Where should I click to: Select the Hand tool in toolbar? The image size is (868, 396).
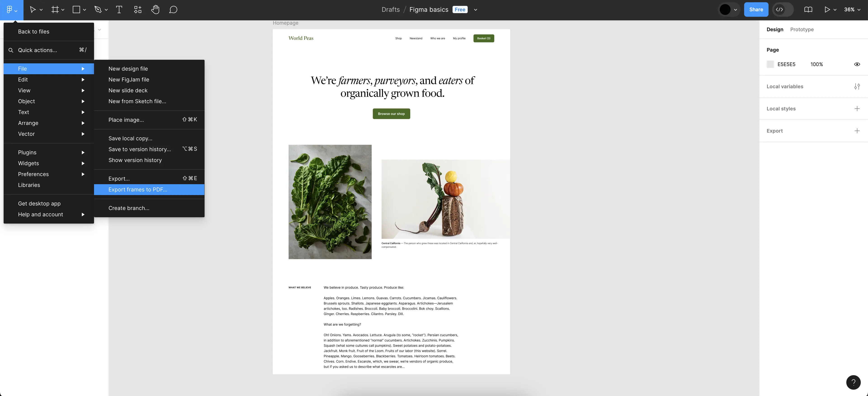154,10
